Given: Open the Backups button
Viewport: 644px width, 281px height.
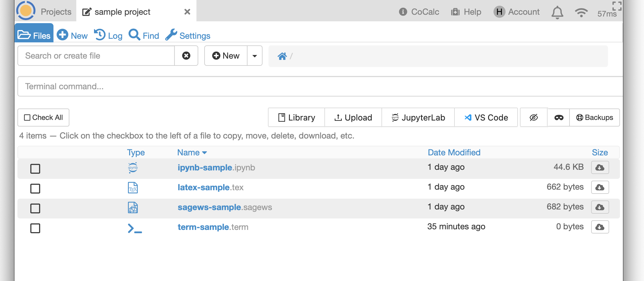Looking at the screenshot, I should pos(594,118).
